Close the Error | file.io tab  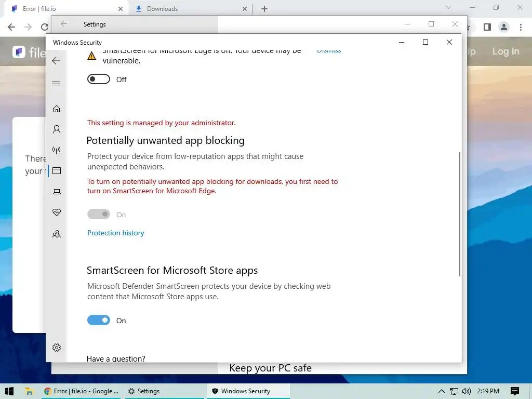tap(121, 9)
